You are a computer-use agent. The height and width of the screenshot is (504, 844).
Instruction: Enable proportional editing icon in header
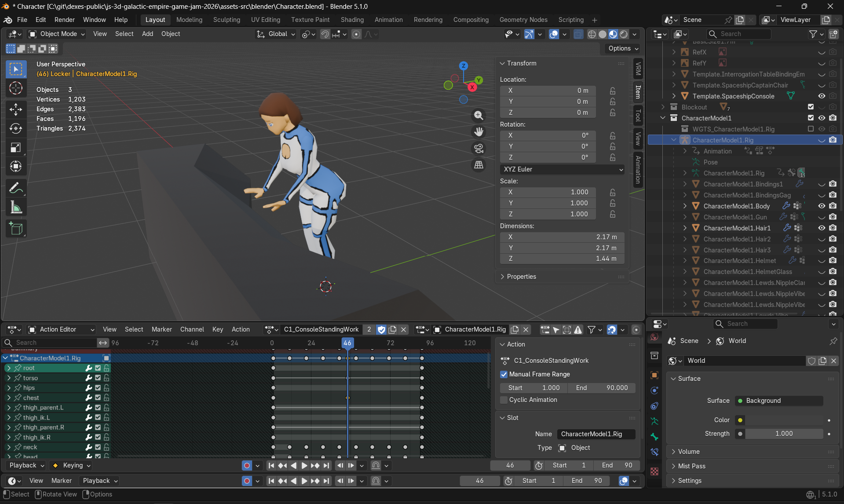tap(356, 34)
